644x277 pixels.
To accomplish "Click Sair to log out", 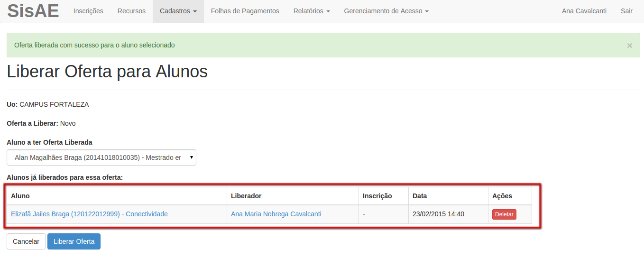I will [x=626, y=11].
